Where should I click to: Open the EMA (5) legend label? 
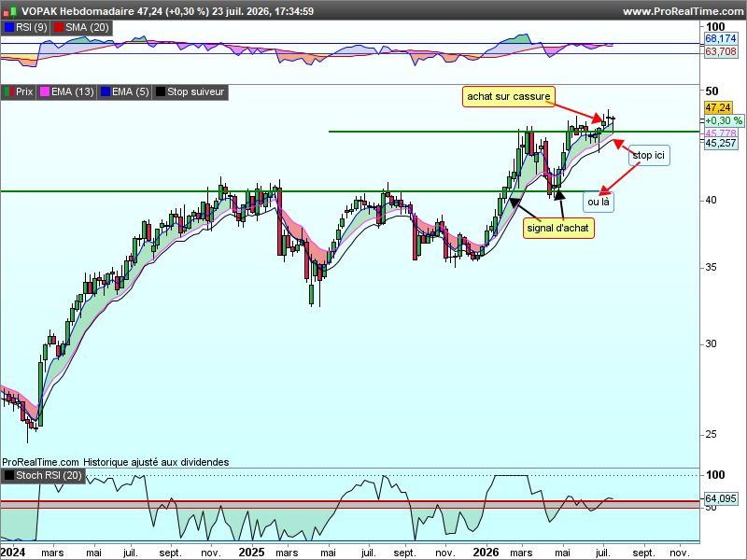[x=131, y=91]
